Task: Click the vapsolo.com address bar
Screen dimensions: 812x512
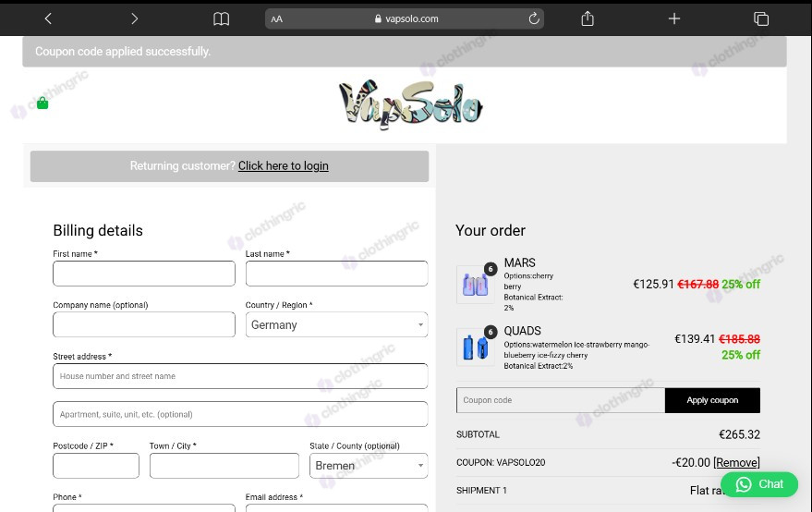Action: pyautogui.click(x=405, y=18)
